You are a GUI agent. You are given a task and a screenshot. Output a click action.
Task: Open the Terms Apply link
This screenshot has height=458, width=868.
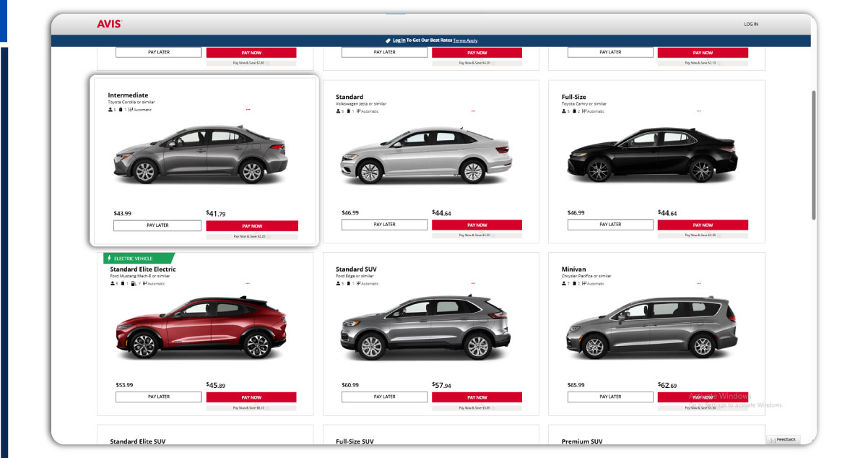[466, 40]
